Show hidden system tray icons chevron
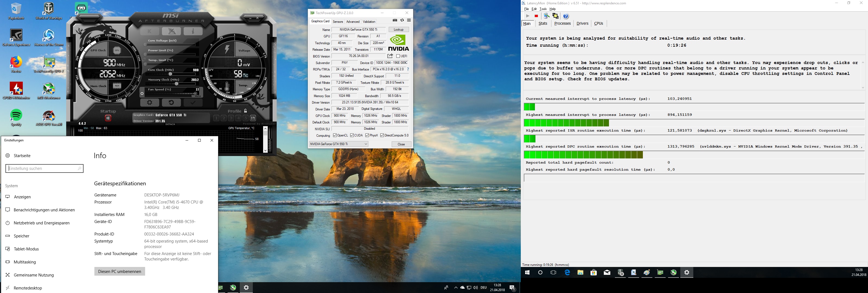This screenshot has height=293, width=868. (456, 288)
